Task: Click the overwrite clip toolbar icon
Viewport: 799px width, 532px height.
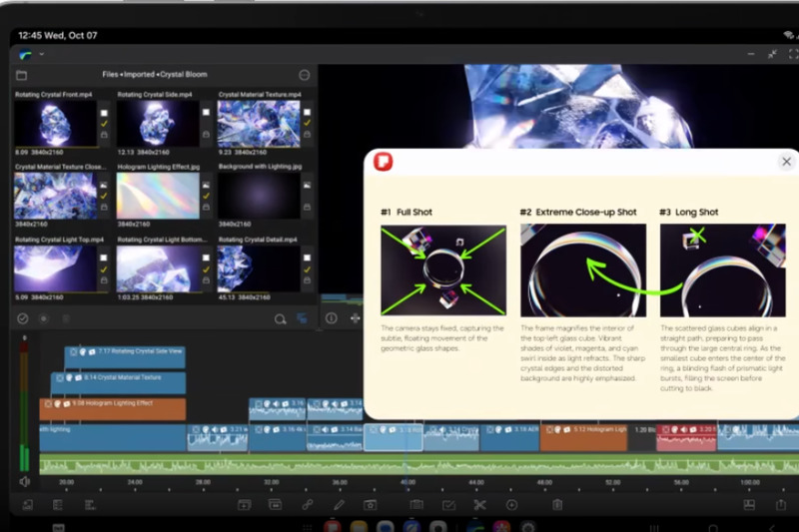Action: tap(276, 504)
